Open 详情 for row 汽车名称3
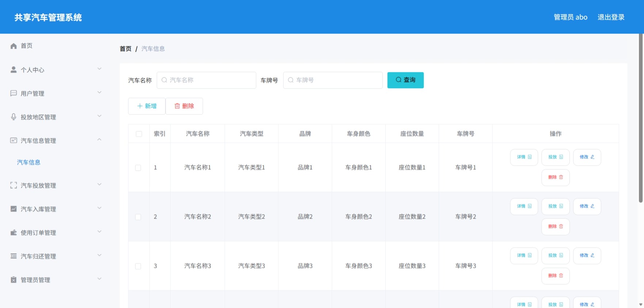644x308 pixels. 524,256
